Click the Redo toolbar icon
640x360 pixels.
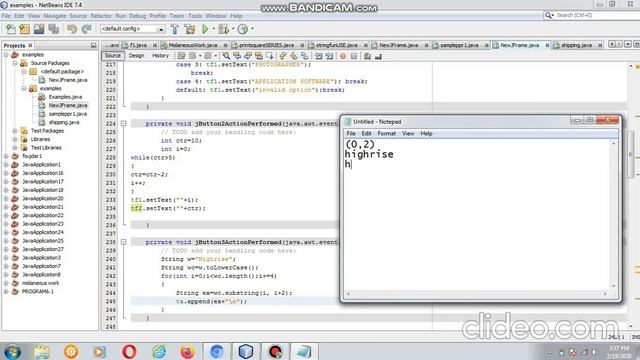coord(86,29)
